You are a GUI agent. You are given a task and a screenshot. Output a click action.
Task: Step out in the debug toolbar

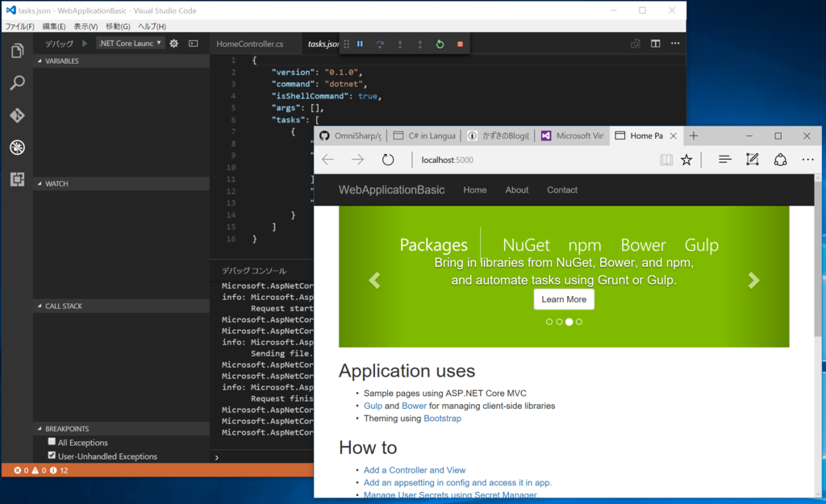point(419,44)
